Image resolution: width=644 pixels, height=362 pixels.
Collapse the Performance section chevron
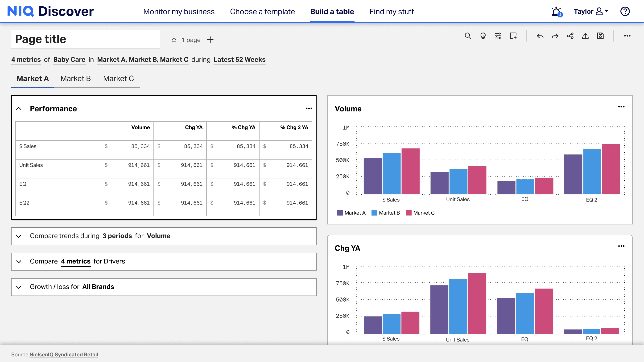[19, 108]
